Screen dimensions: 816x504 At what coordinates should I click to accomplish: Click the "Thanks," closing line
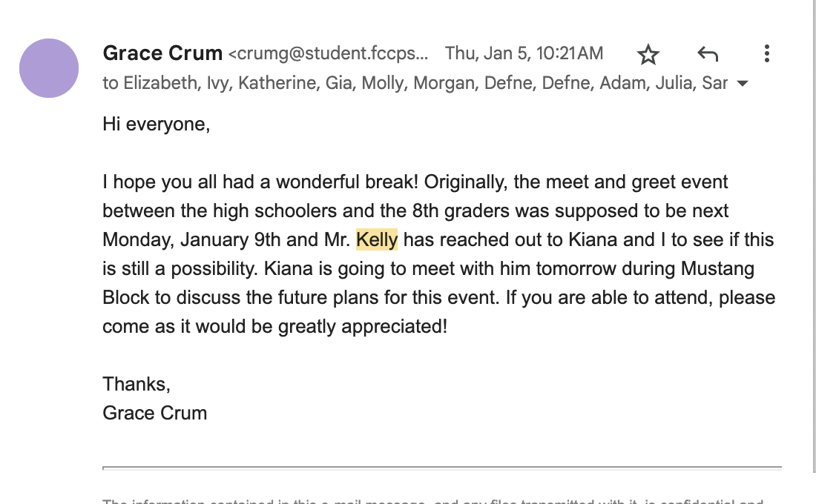point(136,384)
